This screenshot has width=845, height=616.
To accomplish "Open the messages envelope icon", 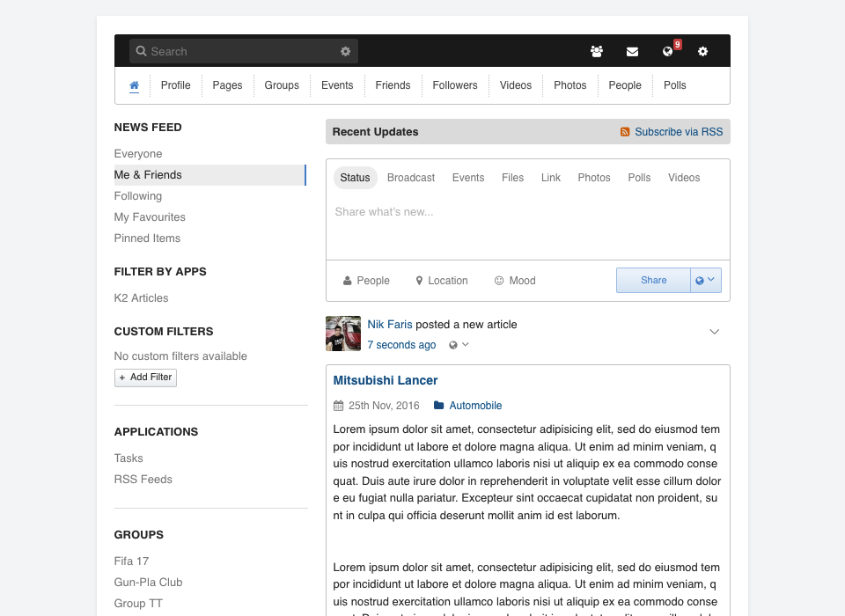I will tap(632, 52).
